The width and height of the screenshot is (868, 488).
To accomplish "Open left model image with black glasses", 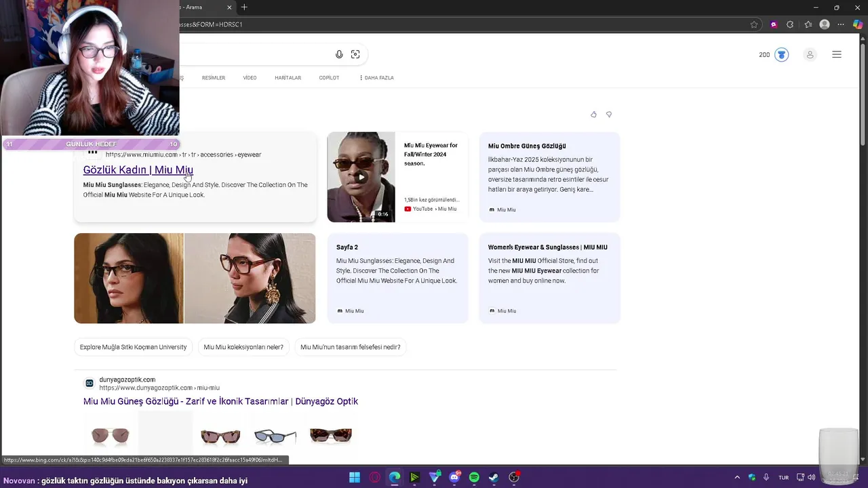I will tap(129, 279).
